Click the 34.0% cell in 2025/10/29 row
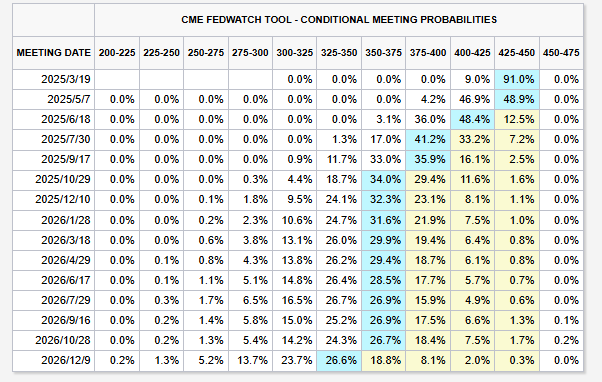Screen dimensions: 602x382 [383, 179]
